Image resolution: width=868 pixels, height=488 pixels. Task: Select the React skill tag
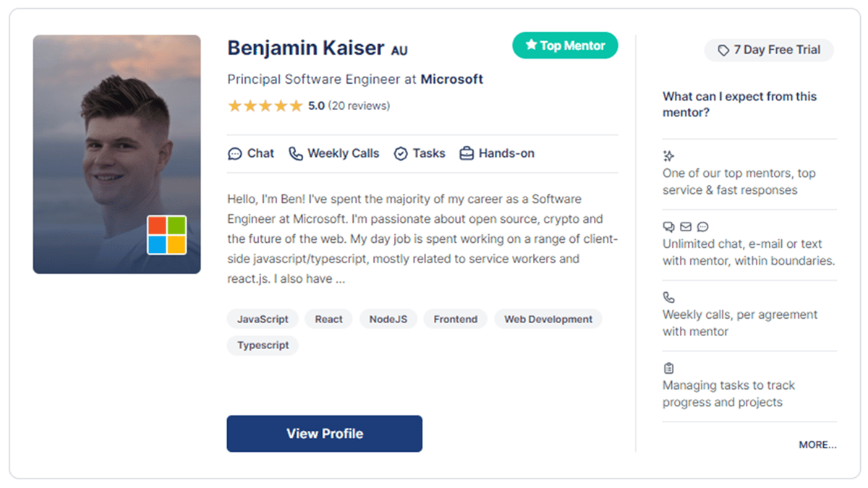pos(328,319)
